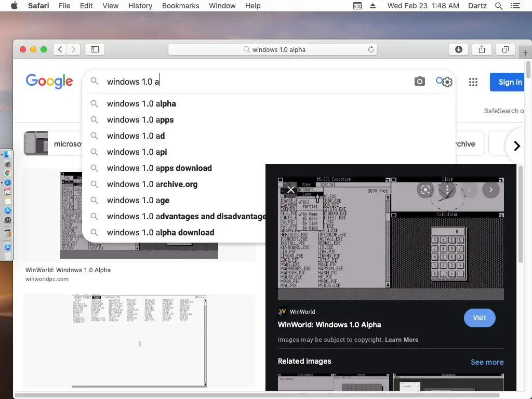This screenshot has height=399, width=532.
Task: Show Safari downloads
Action: point(459,49)
